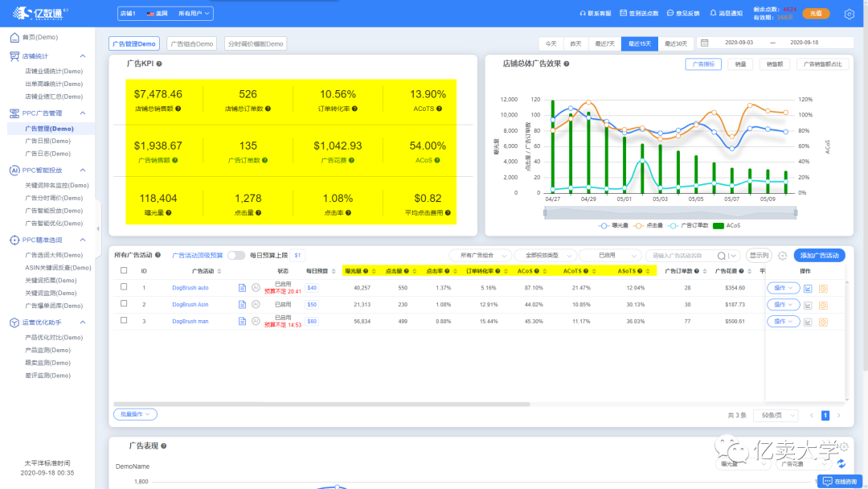The height and width of the screenshot is (489, 868).
Task: Click orange icon in DogBrush Asin row
Action: (x=823, y=305)
